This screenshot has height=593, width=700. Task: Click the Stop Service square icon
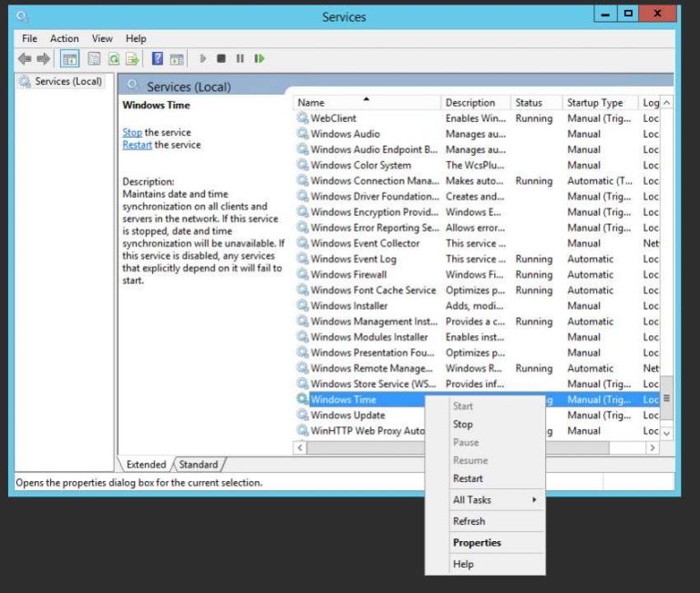click(x=221, y=58)
